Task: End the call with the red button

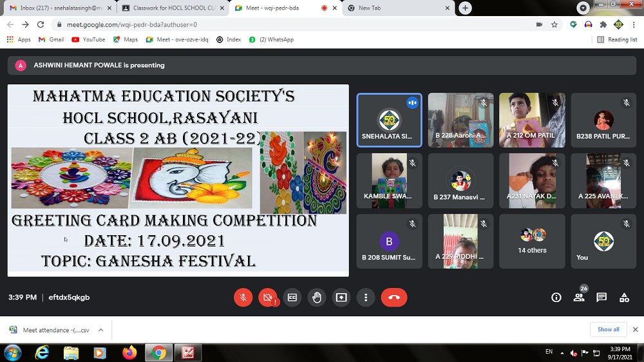Action: (393, 297)
